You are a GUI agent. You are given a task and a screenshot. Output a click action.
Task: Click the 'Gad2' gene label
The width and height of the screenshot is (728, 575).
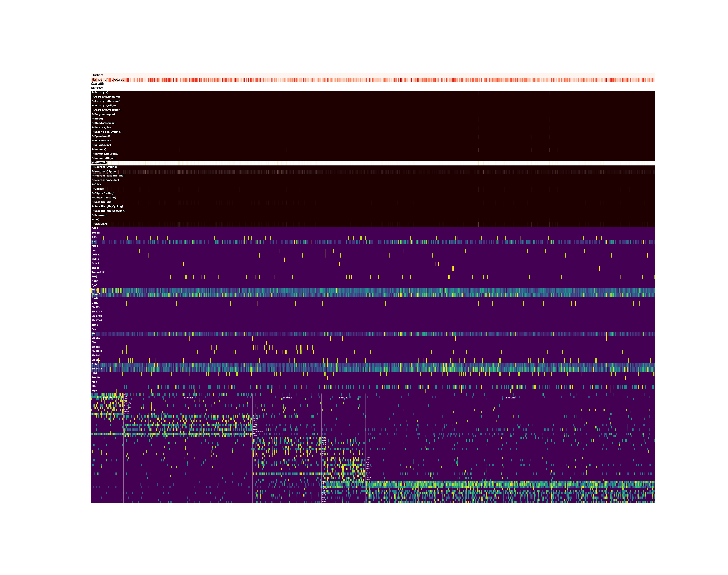coord(95,303)
